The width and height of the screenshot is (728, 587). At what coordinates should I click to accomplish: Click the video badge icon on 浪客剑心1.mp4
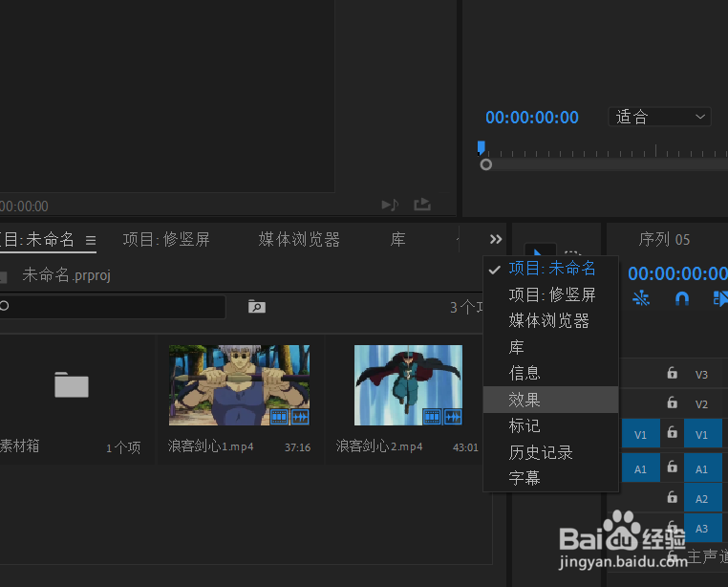279,417
